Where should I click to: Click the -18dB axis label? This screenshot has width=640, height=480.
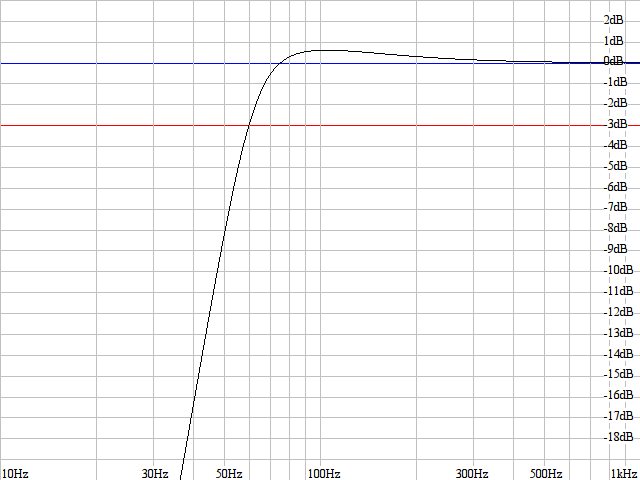[618, 437]
